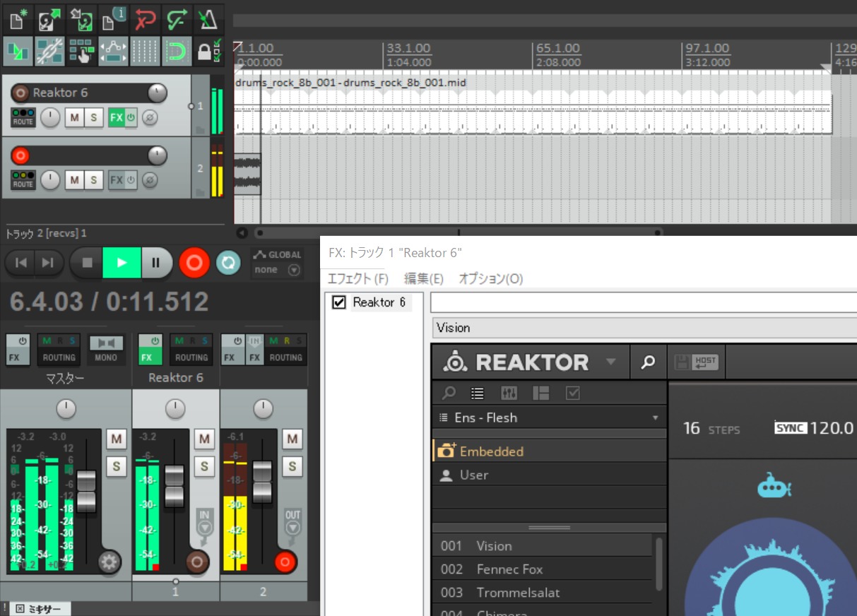Image resolution: width=857 pixels, height=616 pixels.
Task: Open エフェクト(F) menu in FX window
Action: coord(358,278)
